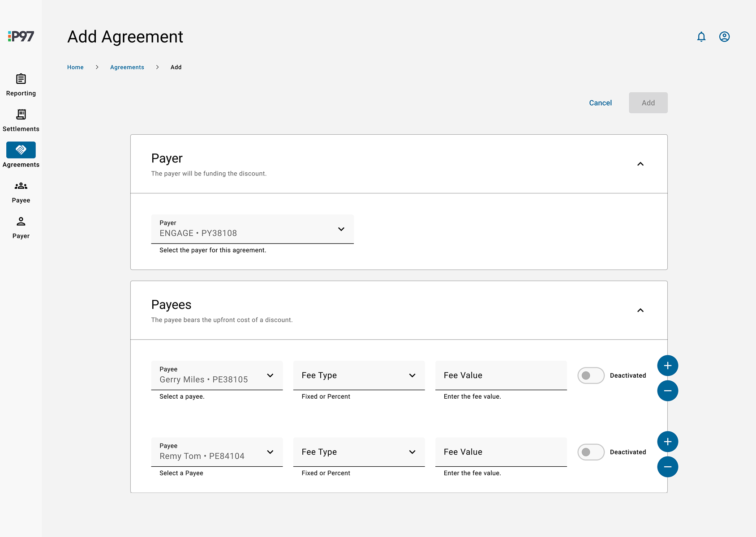Open the notifications bell icon
Image resolution: width=756 pixels, height=537 pixels.
coord(701,37)
